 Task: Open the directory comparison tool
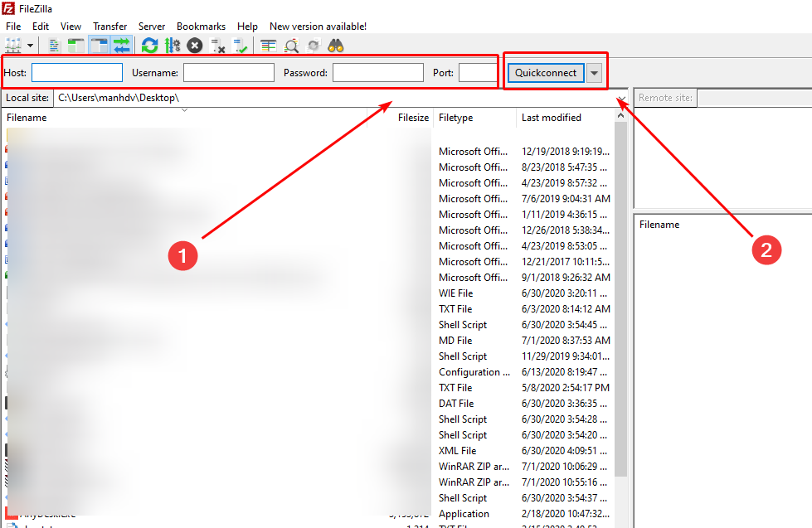coord(267,46)
